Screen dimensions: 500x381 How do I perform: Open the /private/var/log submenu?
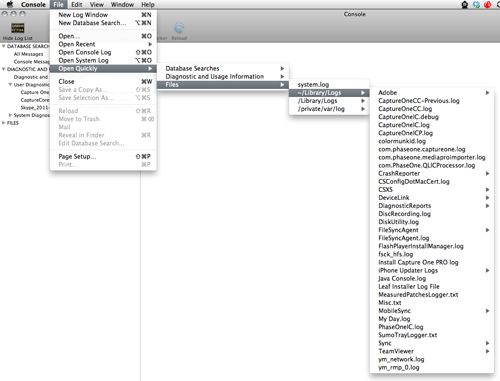coord(329,109)
